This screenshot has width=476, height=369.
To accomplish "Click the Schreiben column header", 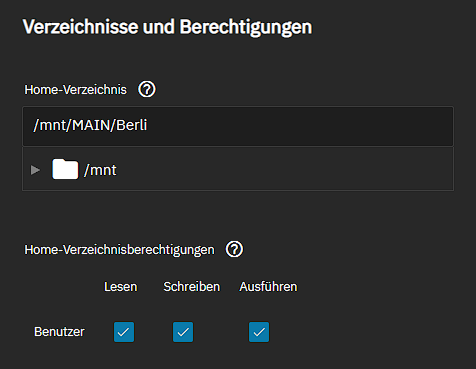I will (192, 287).
